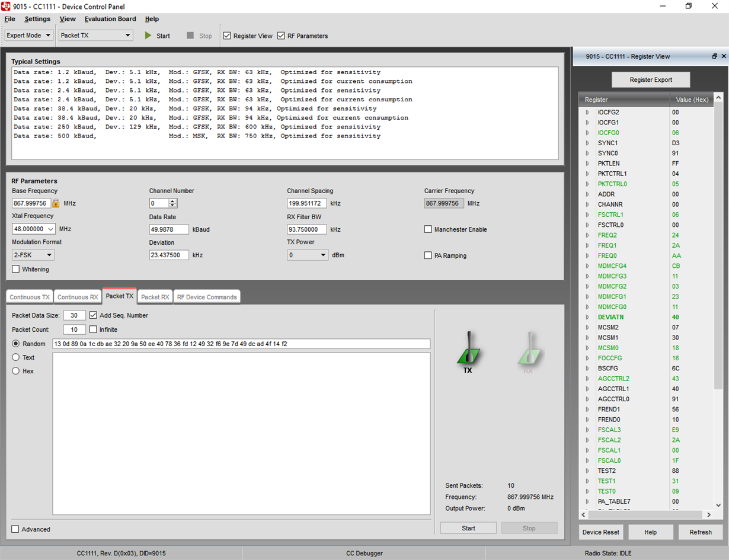Screen dimensions: 729x560
Task: Select the 250 kBaud GFSK typical setting
Action: click(x=197, y=127)
